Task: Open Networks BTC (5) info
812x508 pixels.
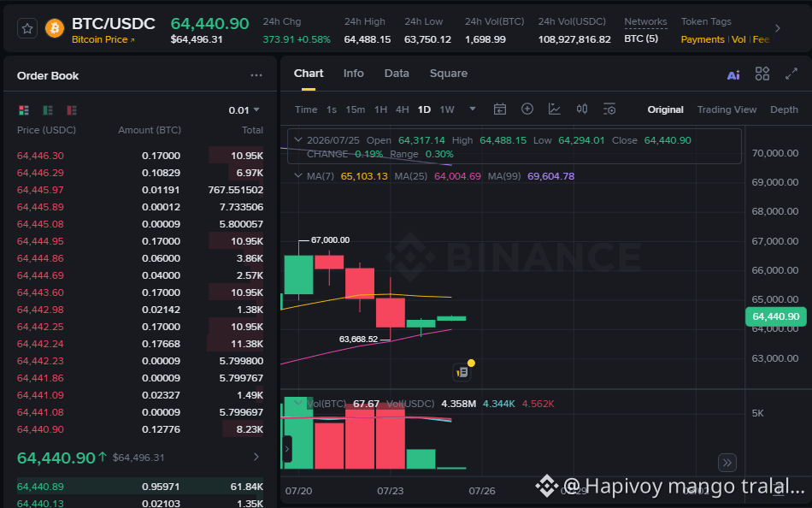Action: 641,38
